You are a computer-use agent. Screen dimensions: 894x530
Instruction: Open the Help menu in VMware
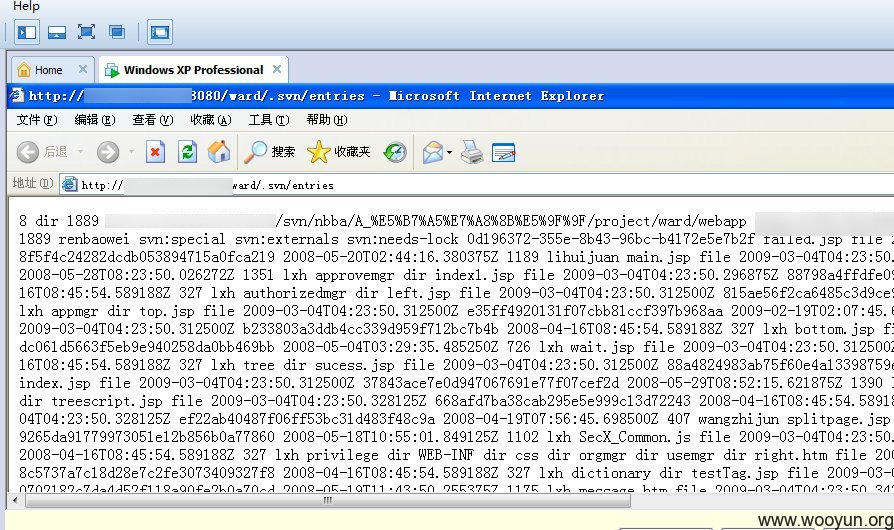(x=26, y=6)
